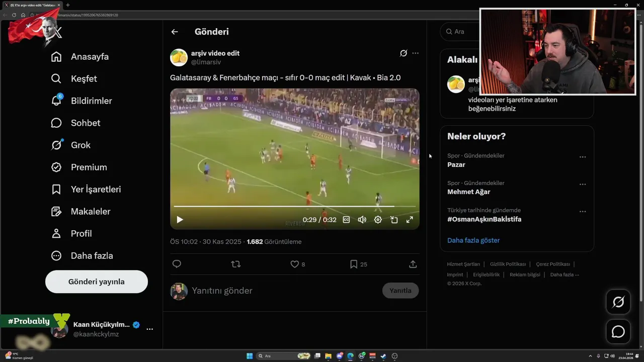Image resolution: width=644 pixels, height=362 pixels.
Task: Open options dots for Mehmet Ağar trend
Action: (583, 184)
